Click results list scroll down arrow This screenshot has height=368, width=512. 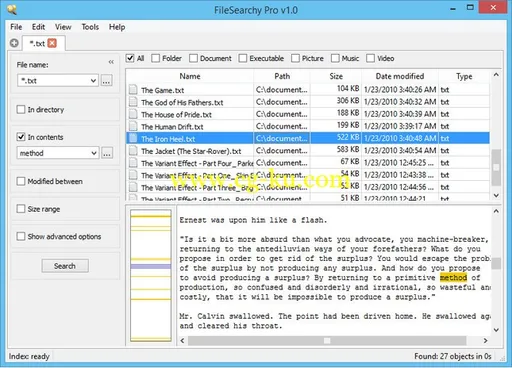(496, 195)
